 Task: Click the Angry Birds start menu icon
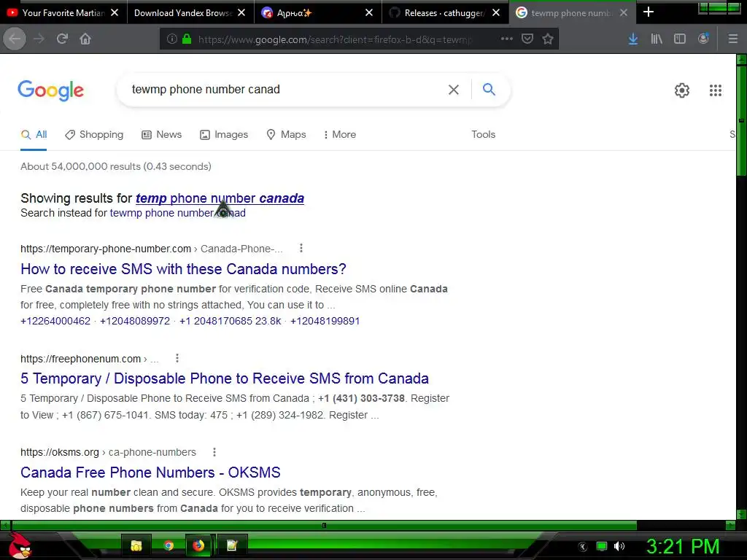coord(20,545)
